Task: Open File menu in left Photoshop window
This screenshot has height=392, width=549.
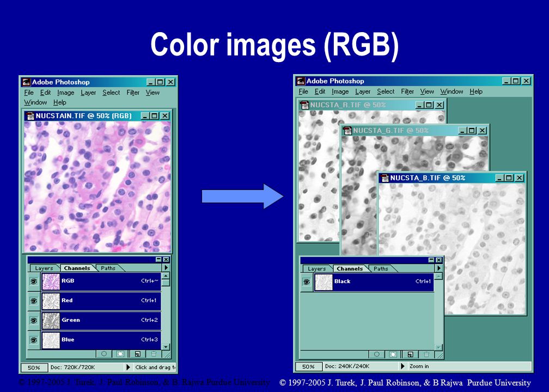Action: pyautogui.click(x=29, y=93)
